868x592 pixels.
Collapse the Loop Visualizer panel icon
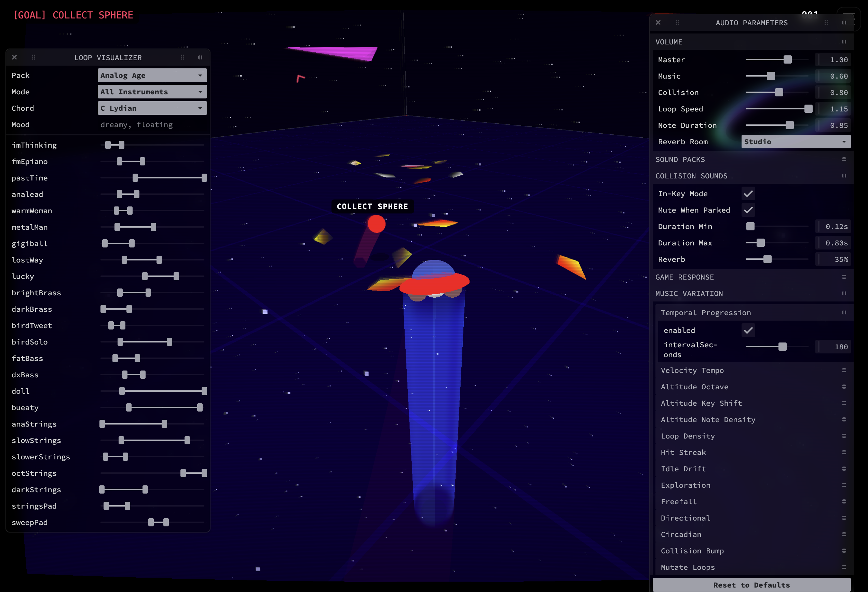(200, 57)
